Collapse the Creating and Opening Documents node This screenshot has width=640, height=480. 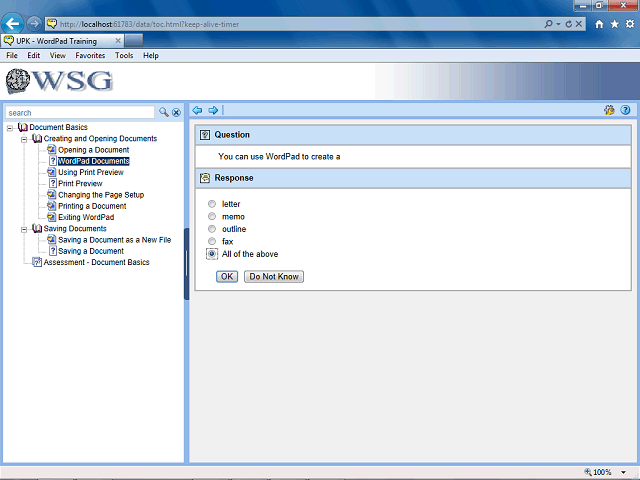[24, 140]
